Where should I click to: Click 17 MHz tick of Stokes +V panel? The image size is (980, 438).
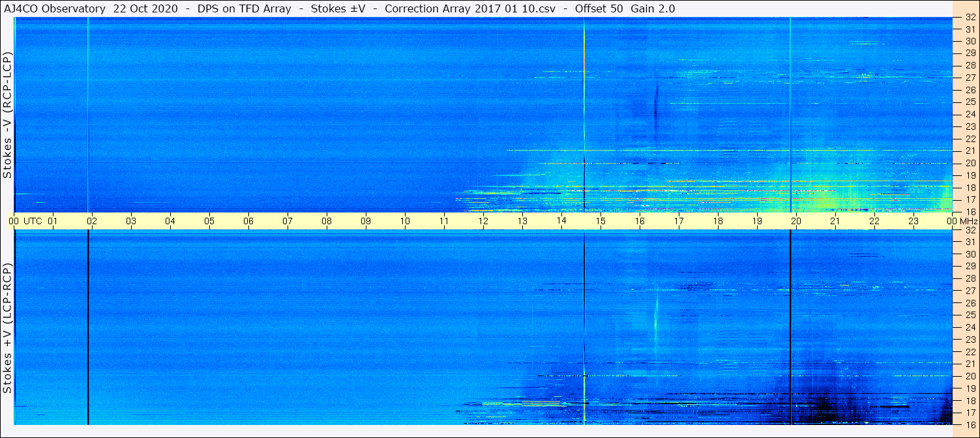(970, 413)
